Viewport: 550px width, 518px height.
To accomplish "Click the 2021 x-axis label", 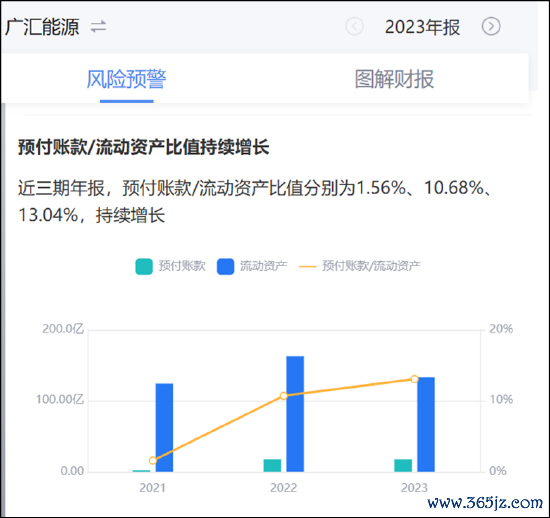I will [x=152, y=488].
